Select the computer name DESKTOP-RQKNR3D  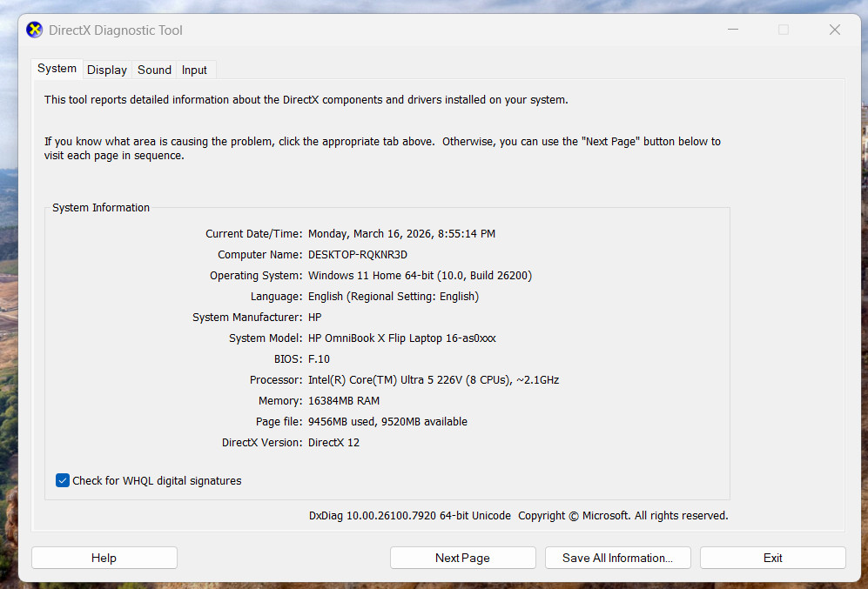pyautogui.click(x=358, y=255)
